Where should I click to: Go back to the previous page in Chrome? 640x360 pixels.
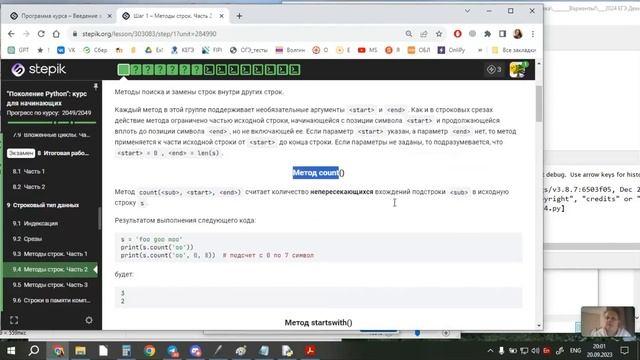[11, 34]
